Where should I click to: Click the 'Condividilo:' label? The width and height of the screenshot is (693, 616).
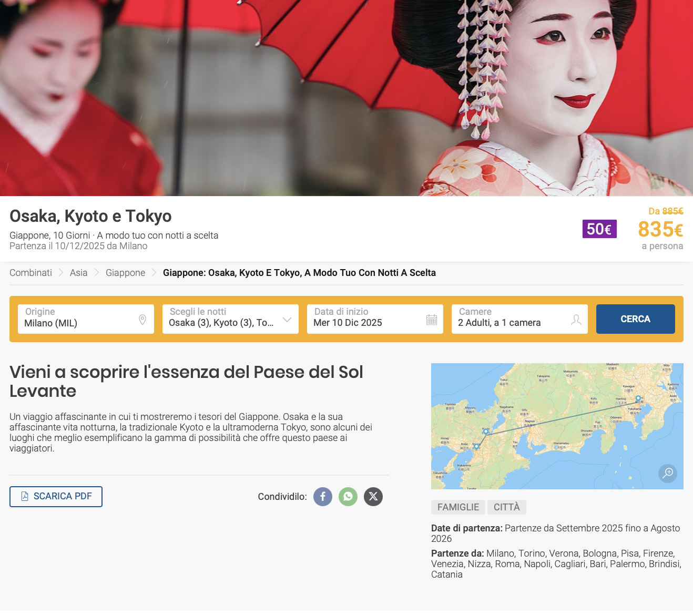coord(282,497)
